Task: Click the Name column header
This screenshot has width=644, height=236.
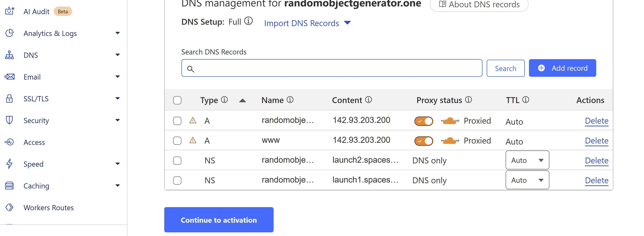Action: (273, 100)
